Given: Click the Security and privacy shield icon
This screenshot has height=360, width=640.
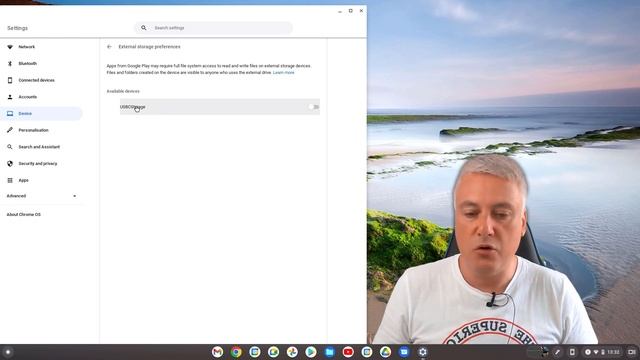Looking at the screenshot, I should (x=10, y=163).
